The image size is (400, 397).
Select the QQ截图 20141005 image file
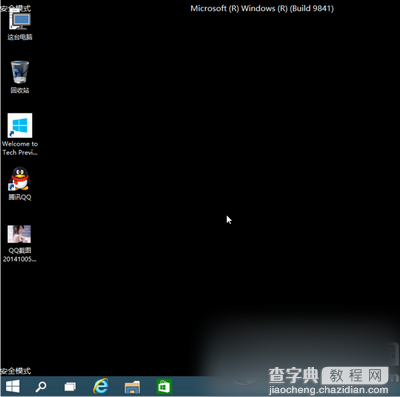19,234
